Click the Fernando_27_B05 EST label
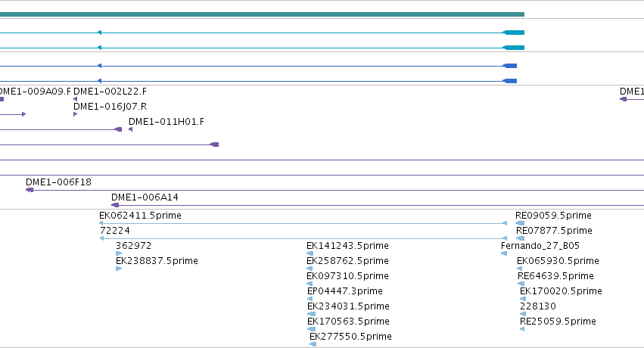Image resolution: width=644 pixels, height=348 pixels. tap(540, 246)
